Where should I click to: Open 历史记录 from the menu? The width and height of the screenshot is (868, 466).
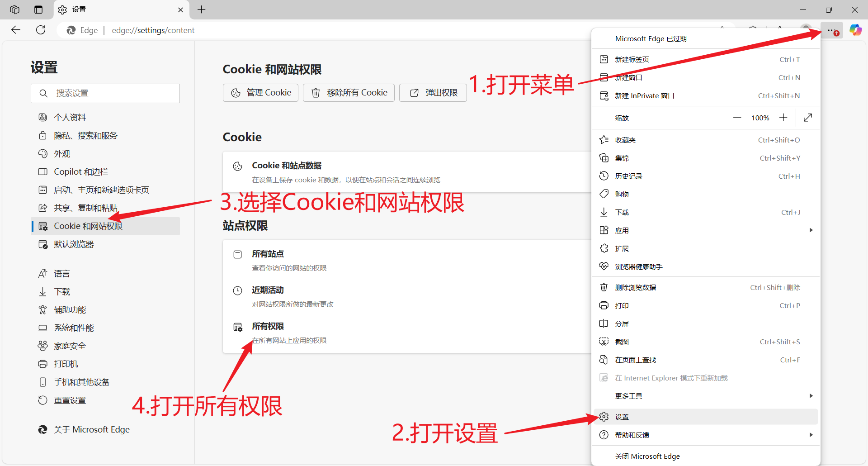point(628,176)
